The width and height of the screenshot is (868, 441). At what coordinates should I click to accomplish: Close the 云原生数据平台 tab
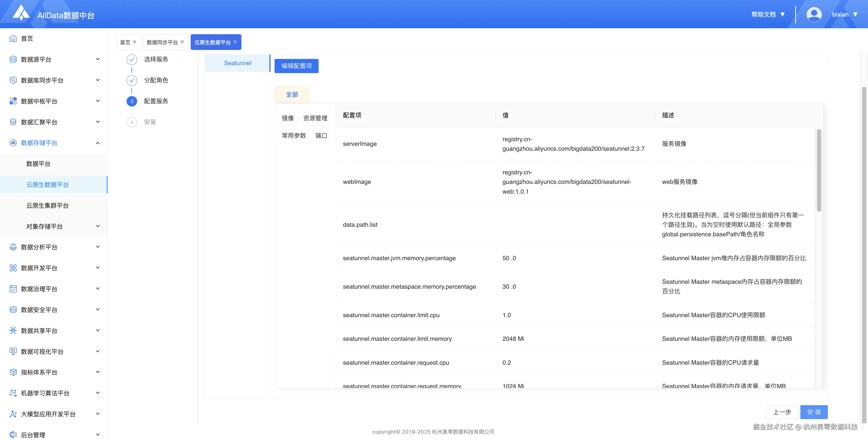click(x=235, y=42)
